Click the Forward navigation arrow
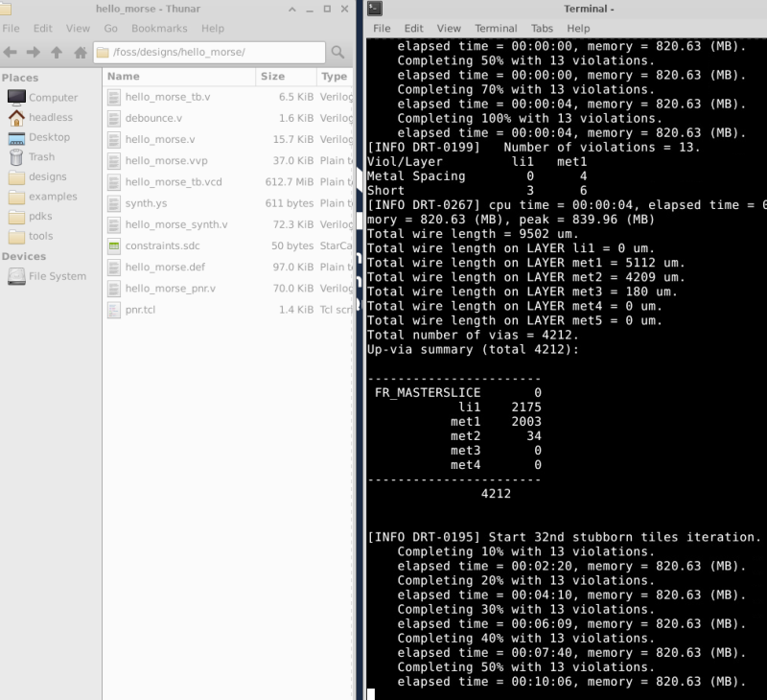Screen dimensions: 767x700 [34, 52]
